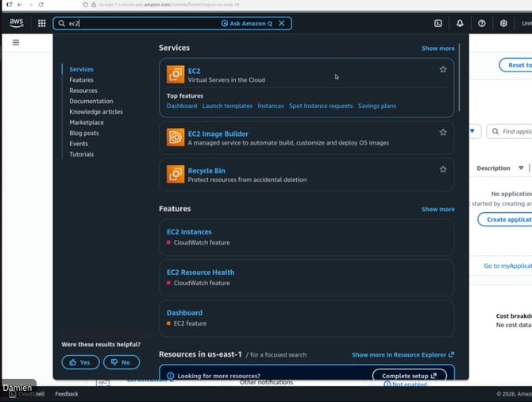Open the settings gear icon

503,24
